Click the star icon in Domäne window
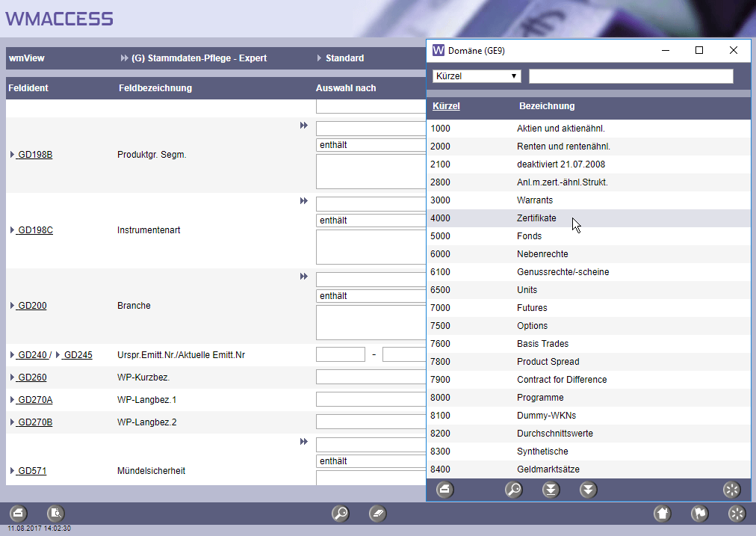The width and height of the screenshot is (756, 536). 731,490
